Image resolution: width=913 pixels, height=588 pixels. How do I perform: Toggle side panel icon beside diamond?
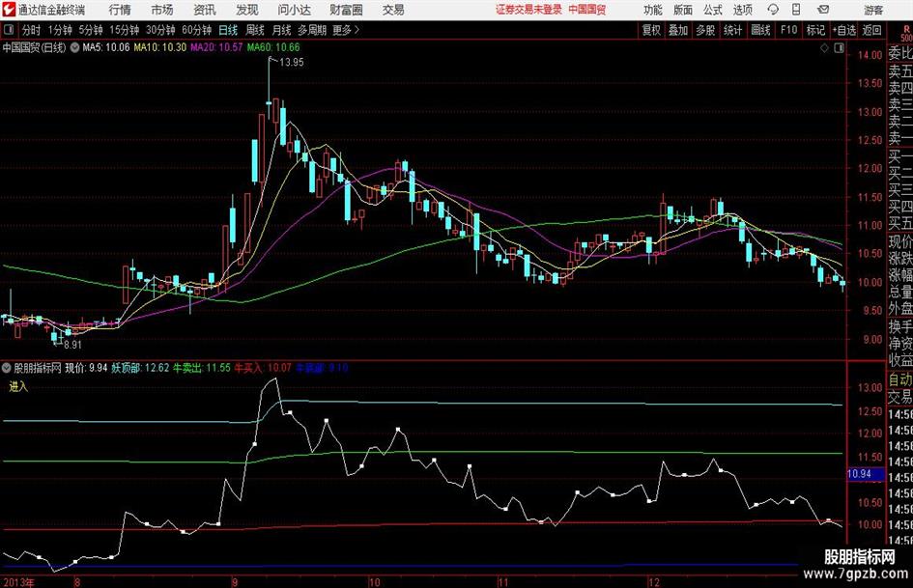pyautogui.click(x=839, y=48)
